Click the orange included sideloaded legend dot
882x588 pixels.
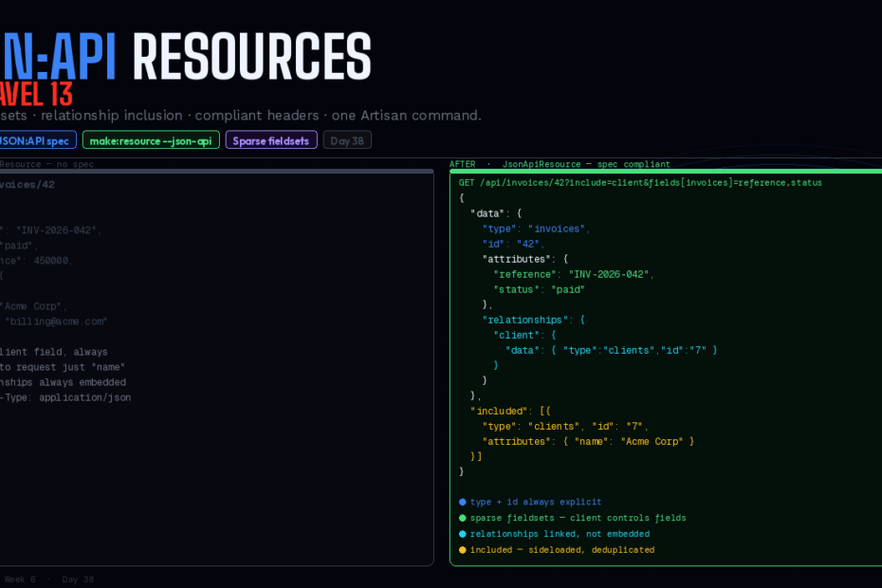click(463, 550)
